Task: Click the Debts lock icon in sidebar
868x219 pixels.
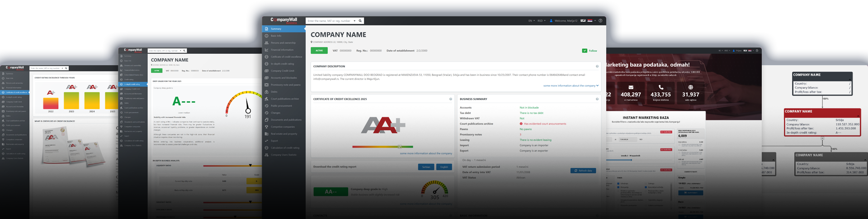Action: (266, 92)
